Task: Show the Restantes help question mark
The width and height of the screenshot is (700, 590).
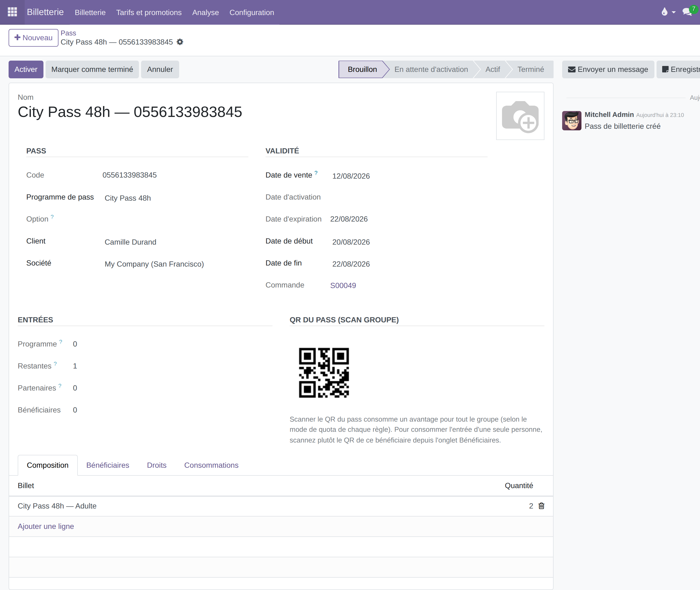Action: coord(55,364)
